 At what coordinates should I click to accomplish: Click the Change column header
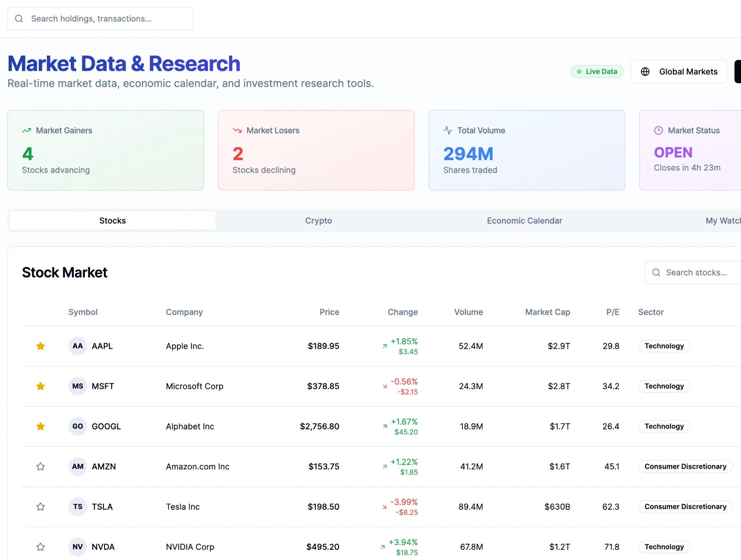403,312
